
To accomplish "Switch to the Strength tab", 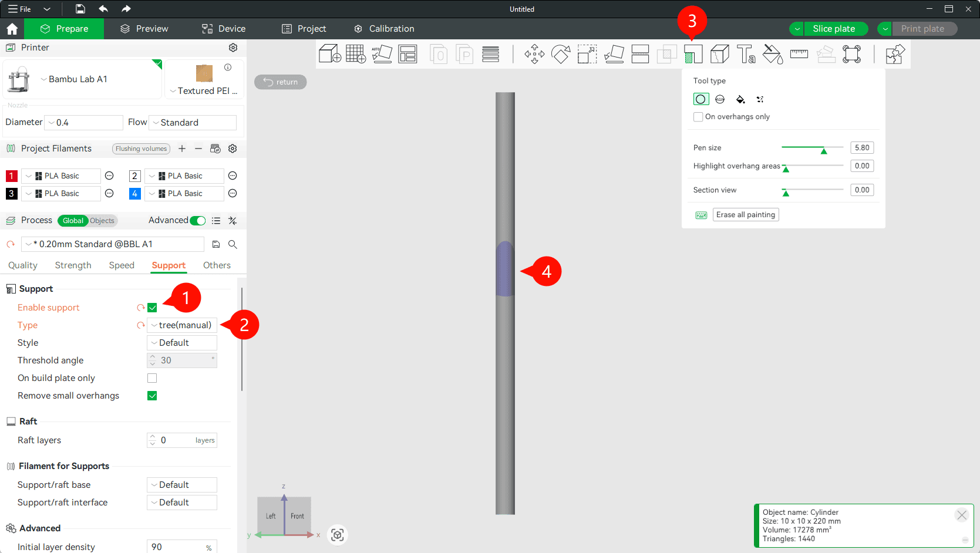I will (x=73, y=265).
